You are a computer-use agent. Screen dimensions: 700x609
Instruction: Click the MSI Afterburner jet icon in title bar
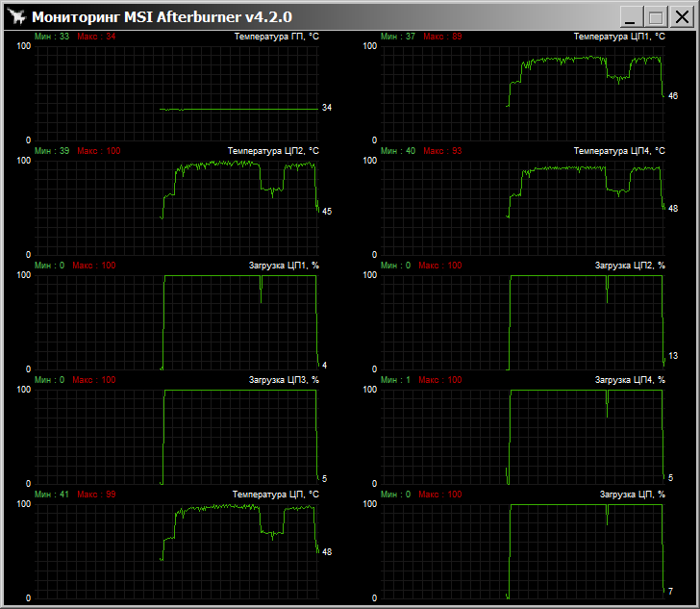click(x=15, y=16)
